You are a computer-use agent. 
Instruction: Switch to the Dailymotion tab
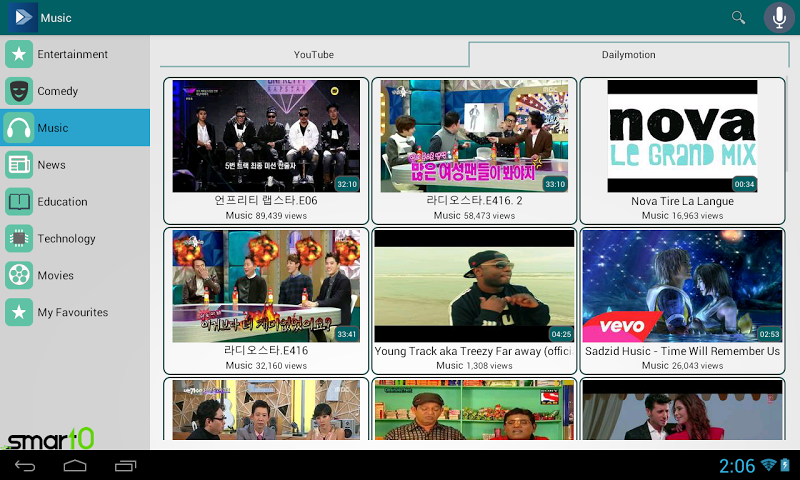click(629, 55)
